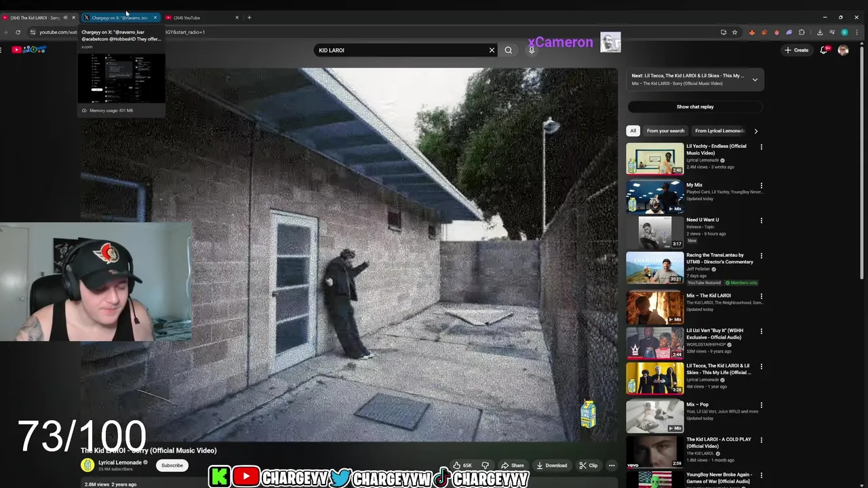The image size is (868, 488).
Task: Install app icon in address bar
Action: tap(723, 32)
